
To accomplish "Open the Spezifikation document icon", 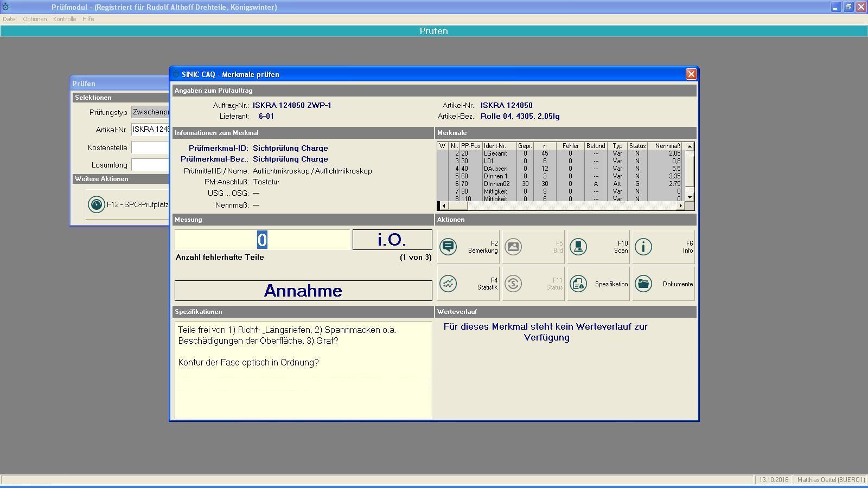I will 578,284.
